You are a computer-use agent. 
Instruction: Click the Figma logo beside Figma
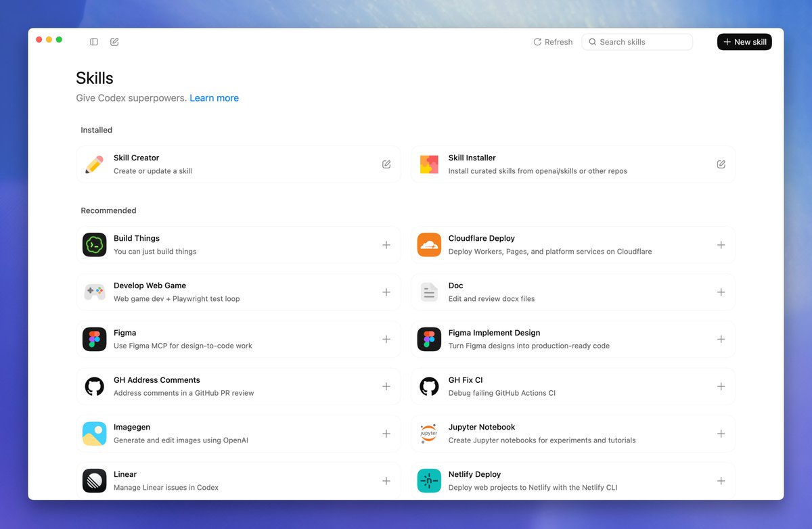click(x=95, y=339)
